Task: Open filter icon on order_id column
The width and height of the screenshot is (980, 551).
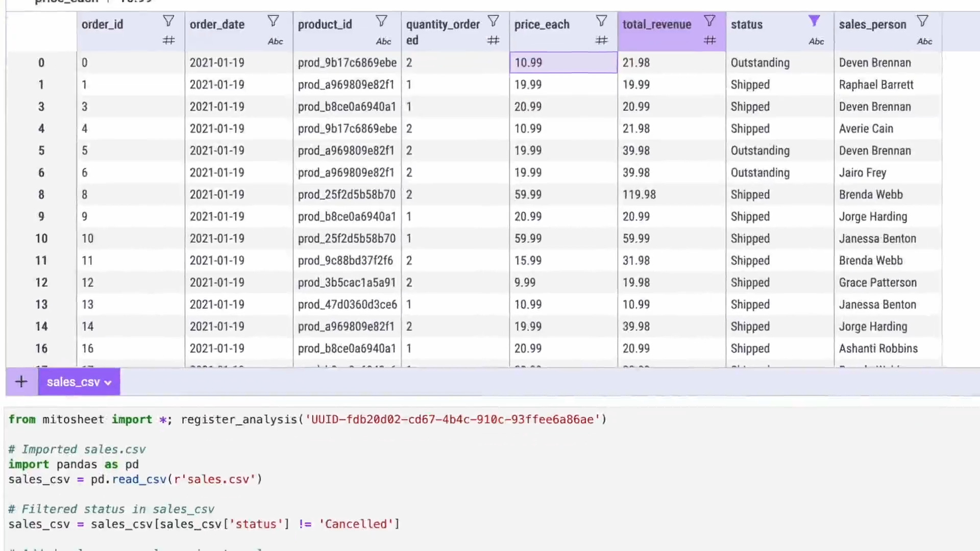Action: (168, 21)
